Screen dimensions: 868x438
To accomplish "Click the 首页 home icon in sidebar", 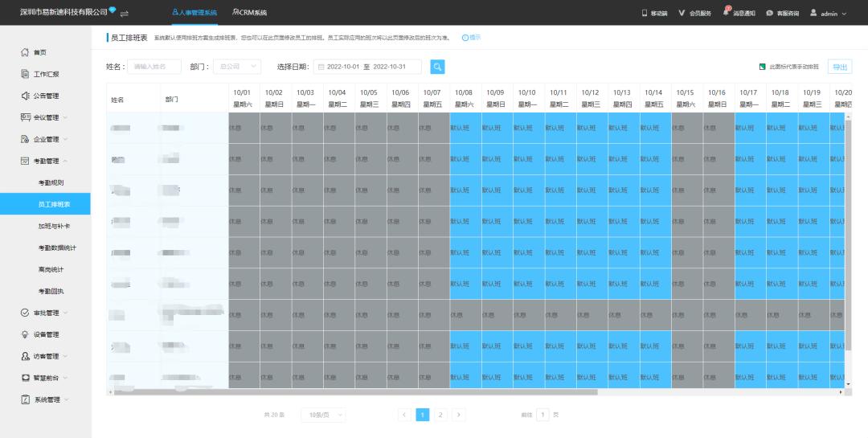I will [x=24, y=52].
